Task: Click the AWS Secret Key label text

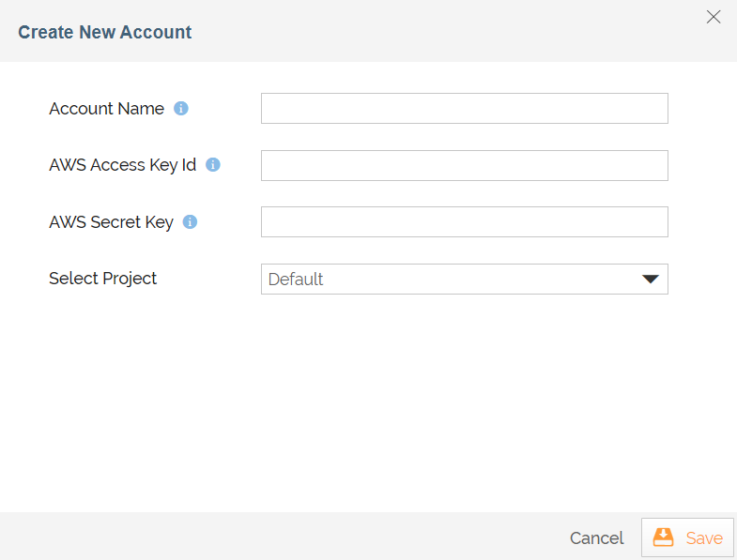Action: coord(111,222)
